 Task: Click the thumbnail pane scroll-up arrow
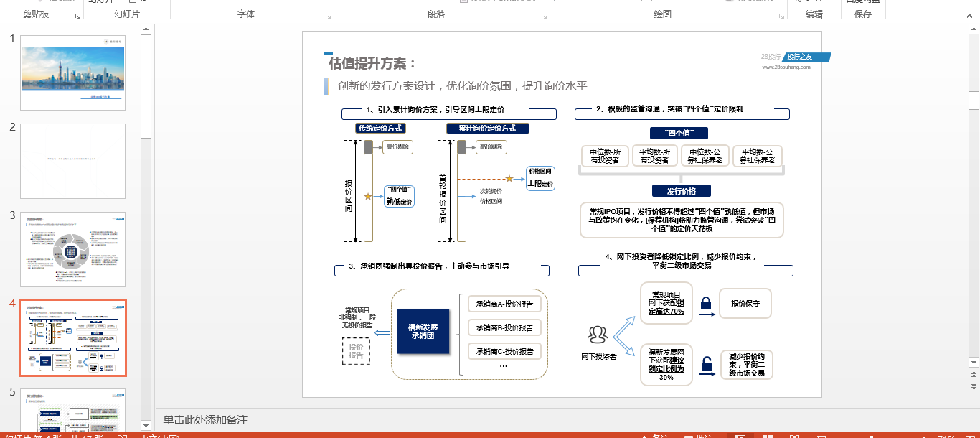[x=146, y=29]
